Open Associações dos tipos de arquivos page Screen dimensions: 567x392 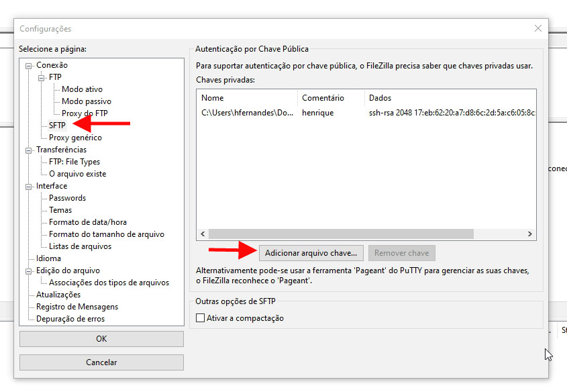click(109, 283)
